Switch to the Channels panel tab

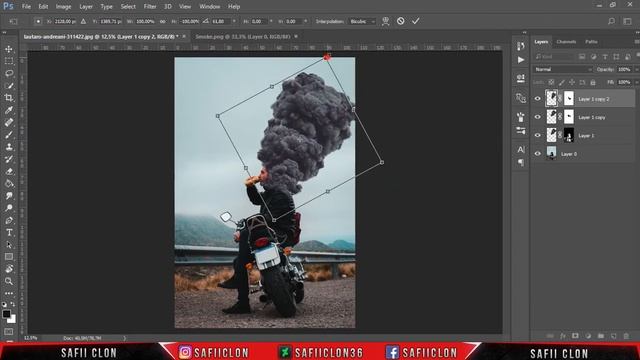pyautogui.click(x=566, y=42)
